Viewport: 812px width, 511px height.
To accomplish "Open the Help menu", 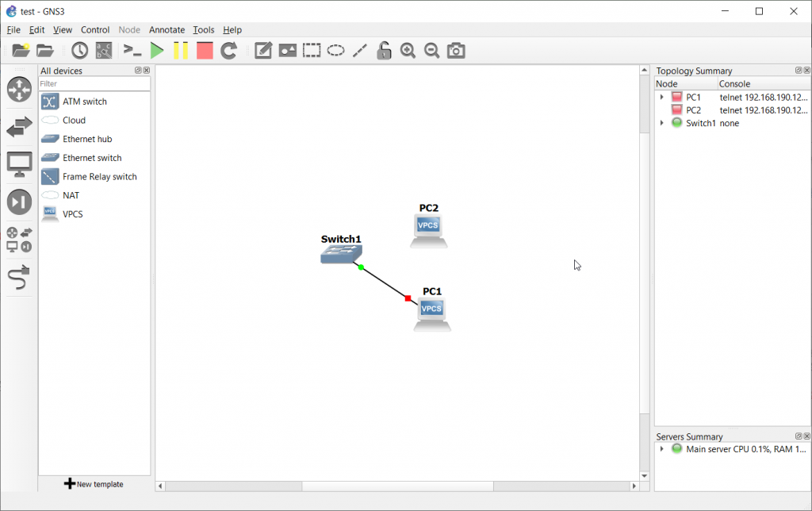I will 232,29.
